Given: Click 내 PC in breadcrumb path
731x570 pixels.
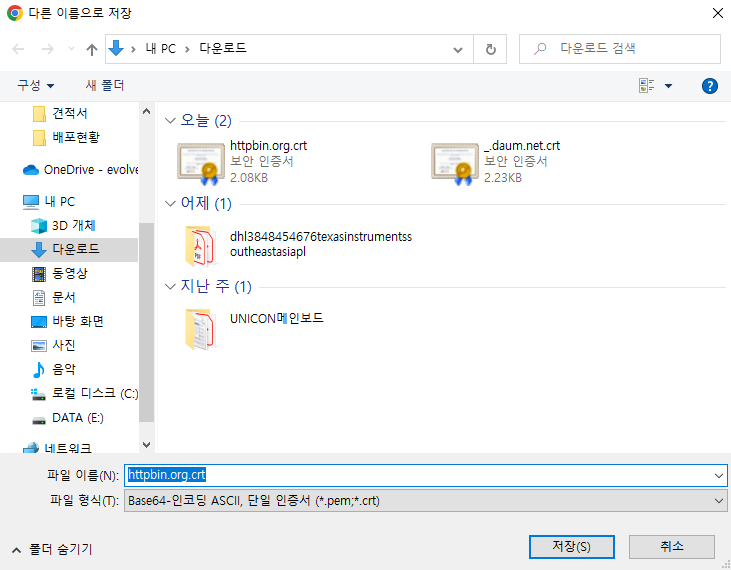Looking at the screenshot, I should [161, 48].
